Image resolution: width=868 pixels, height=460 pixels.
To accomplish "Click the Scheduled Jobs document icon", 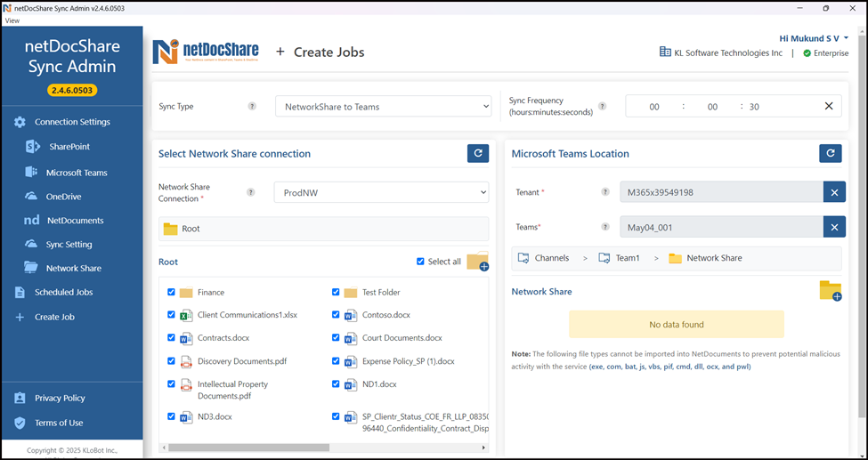I will pos(20,292).
